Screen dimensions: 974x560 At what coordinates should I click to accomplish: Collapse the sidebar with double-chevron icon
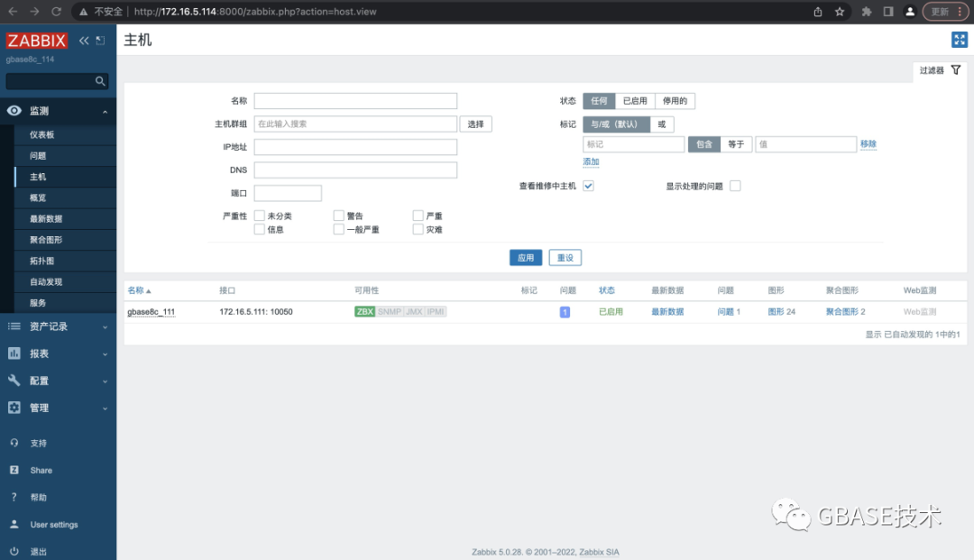84,41
